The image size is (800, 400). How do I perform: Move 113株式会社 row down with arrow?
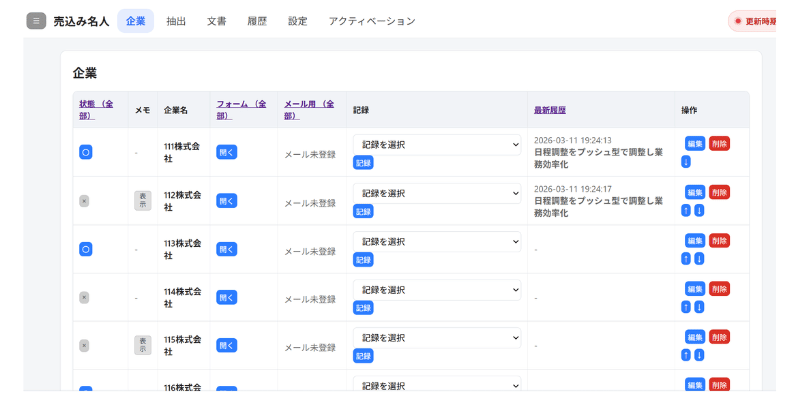699,259
